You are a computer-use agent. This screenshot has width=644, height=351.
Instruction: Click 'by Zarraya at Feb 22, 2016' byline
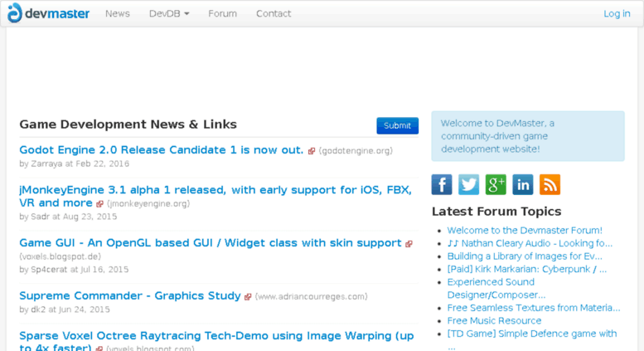point(75,163)
